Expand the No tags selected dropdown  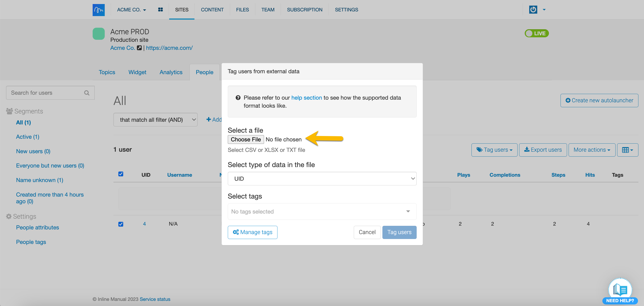coord(322,211)
